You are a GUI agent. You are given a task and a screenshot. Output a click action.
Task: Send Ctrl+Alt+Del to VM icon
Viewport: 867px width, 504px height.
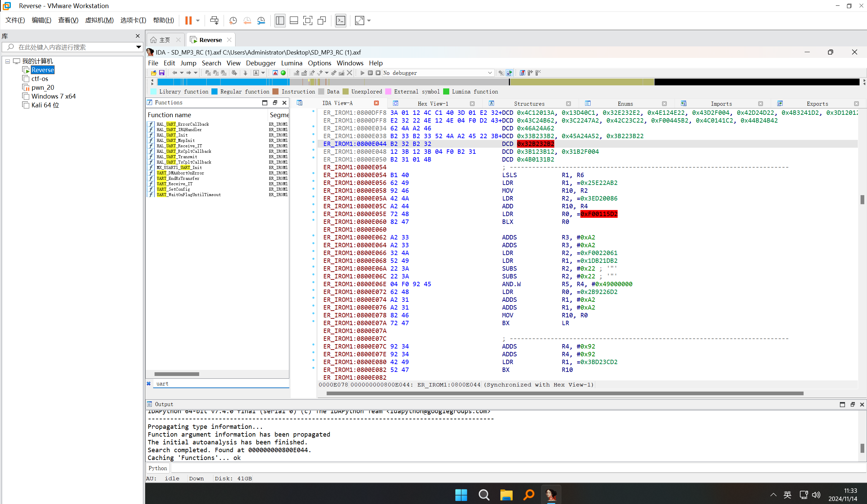tap(214, 20)
